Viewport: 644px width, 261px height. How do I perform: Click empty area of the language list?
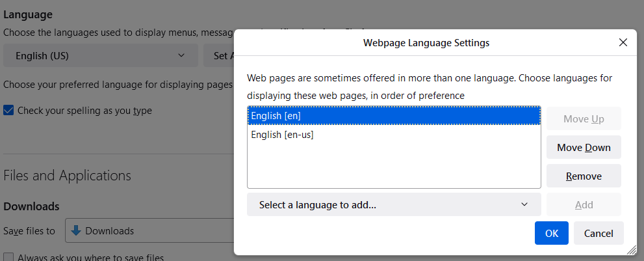coord(393,167)
